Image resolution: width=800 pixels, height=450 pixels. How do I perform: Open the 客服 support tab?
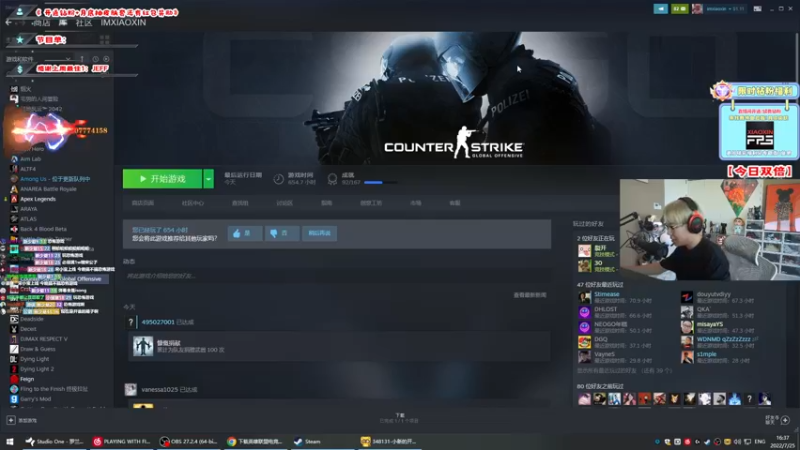tap(455, 203)
